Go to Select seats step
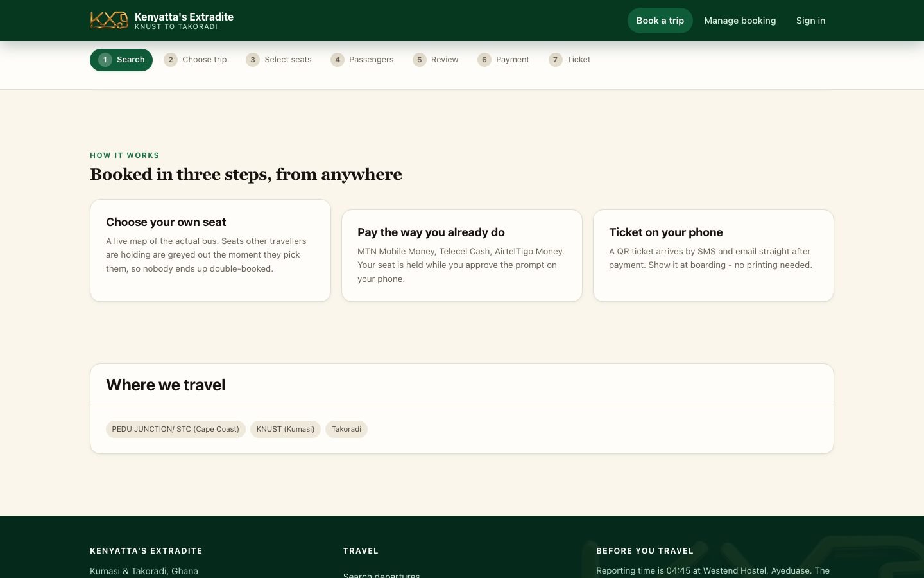The image size is (924, 578). coord(278,60)
